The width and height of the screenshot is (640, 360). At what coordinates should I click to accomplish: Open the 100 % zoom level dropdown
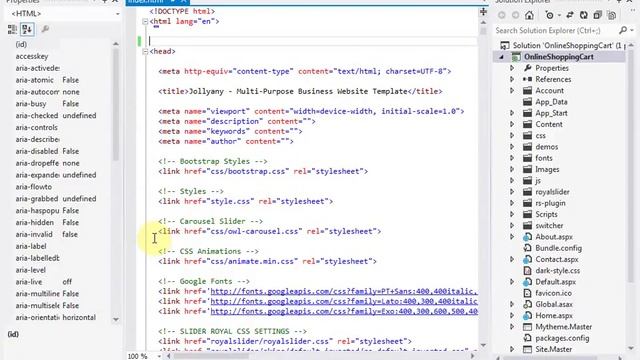pos(159,356)
